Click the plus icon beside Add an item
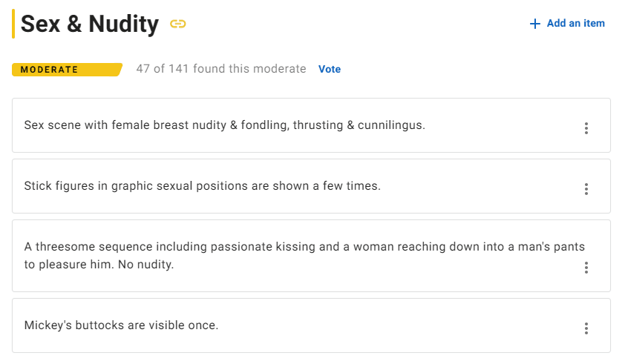The height and width of the screenshot is (364, 625). (534, 24)
